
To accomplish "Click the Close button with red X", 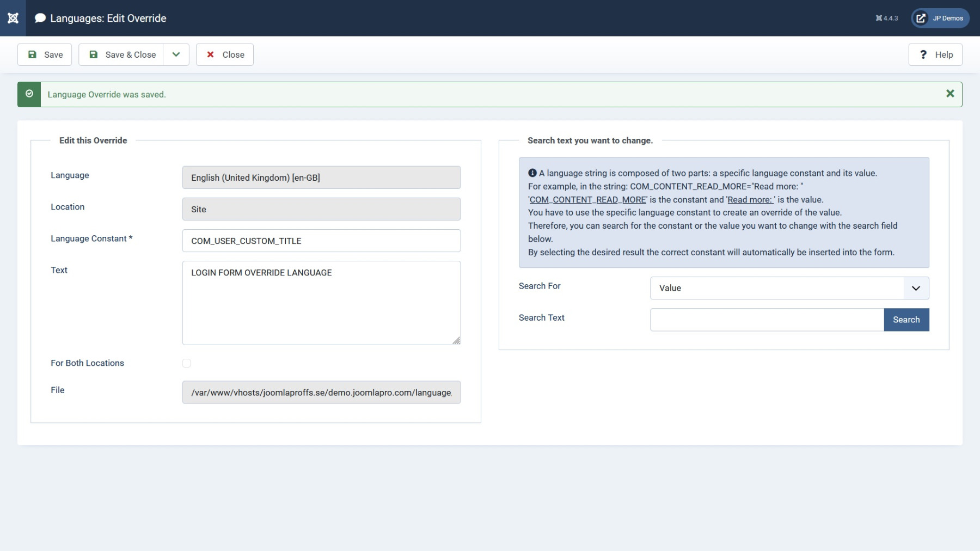I will pyautogui.click(x=225, y=54).
